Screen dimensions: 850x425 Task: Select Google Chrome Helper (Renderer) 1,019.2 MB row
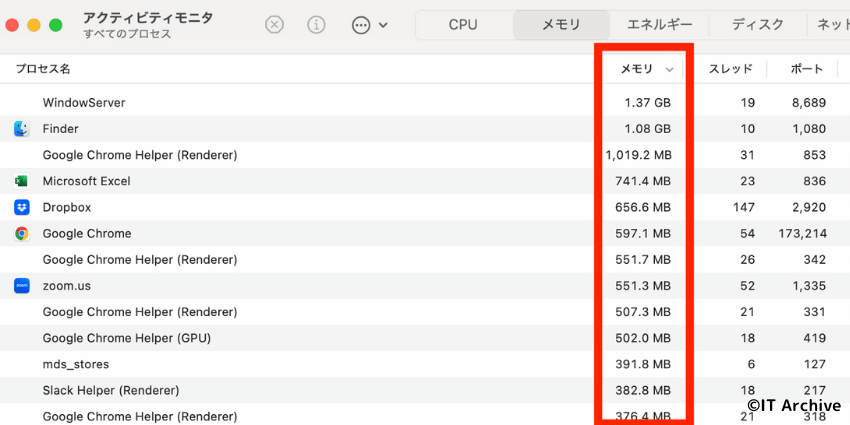pyautogui.click(x=425, y=155)
